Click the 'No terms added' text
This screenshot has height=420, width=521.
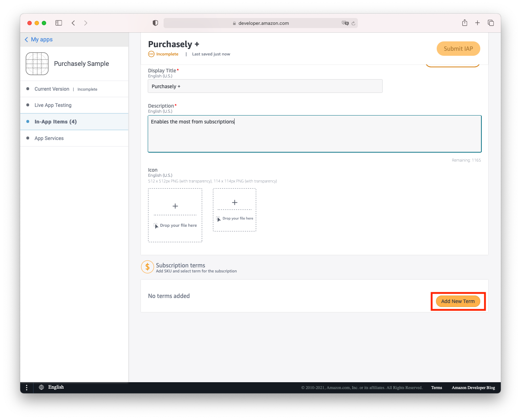169,296
